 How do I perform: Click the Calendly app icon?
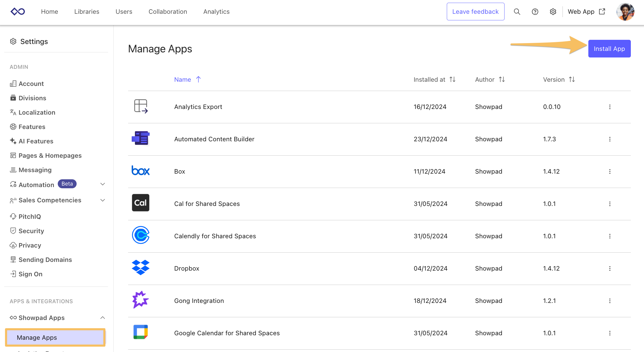pyautogui.click(x=141, y=235)
